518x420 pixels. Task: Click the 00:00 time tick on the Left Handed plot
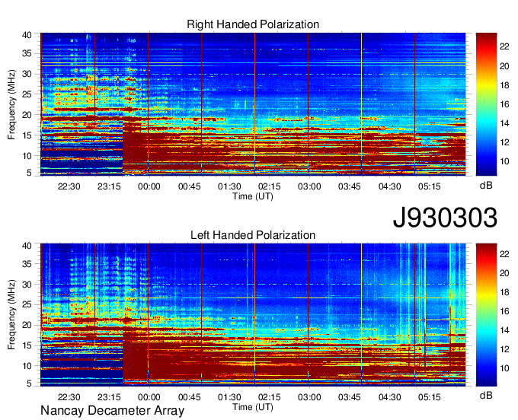point(149,397)
